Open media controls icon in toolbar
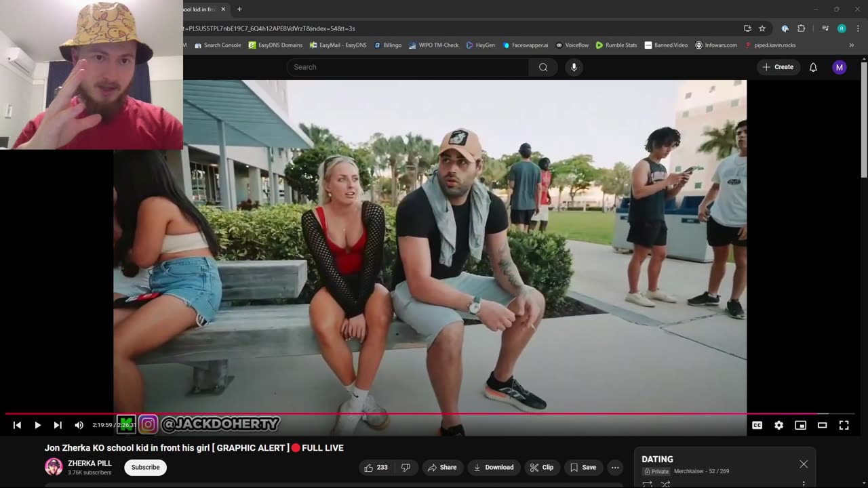The width and height of the screenshot is (868, 488). [x=825, y=28]
